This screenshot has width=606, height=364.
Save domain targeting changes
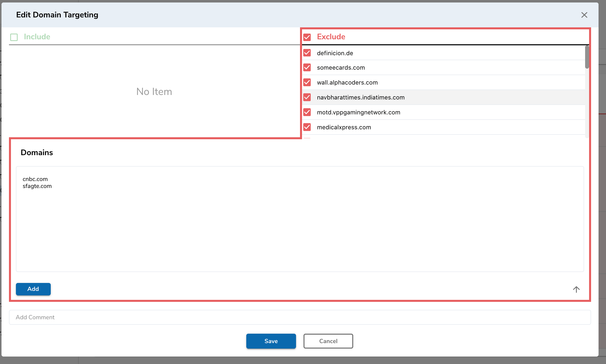click(271, 341)
